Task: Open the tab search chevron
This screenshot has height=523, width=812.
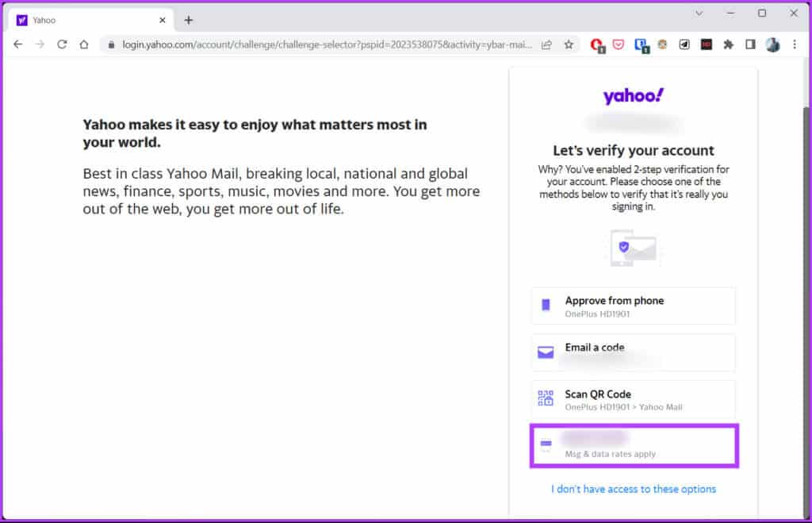Action: (699, 13)
